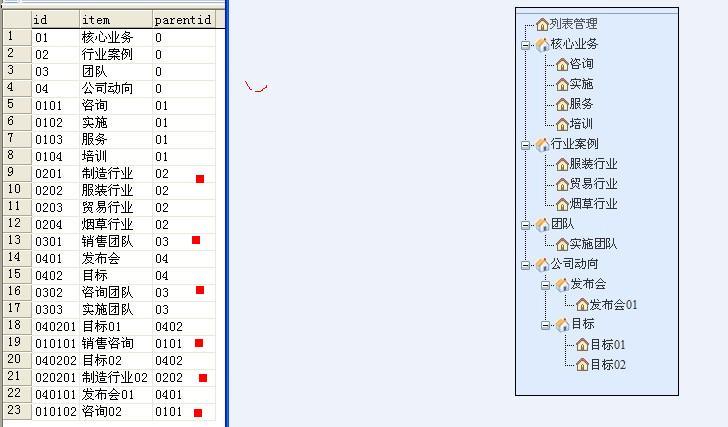Select tree label 服装行业
Image resolution: width=728 pixels, height=427 pixels.
pyautogui.click(x=593, y=164)
